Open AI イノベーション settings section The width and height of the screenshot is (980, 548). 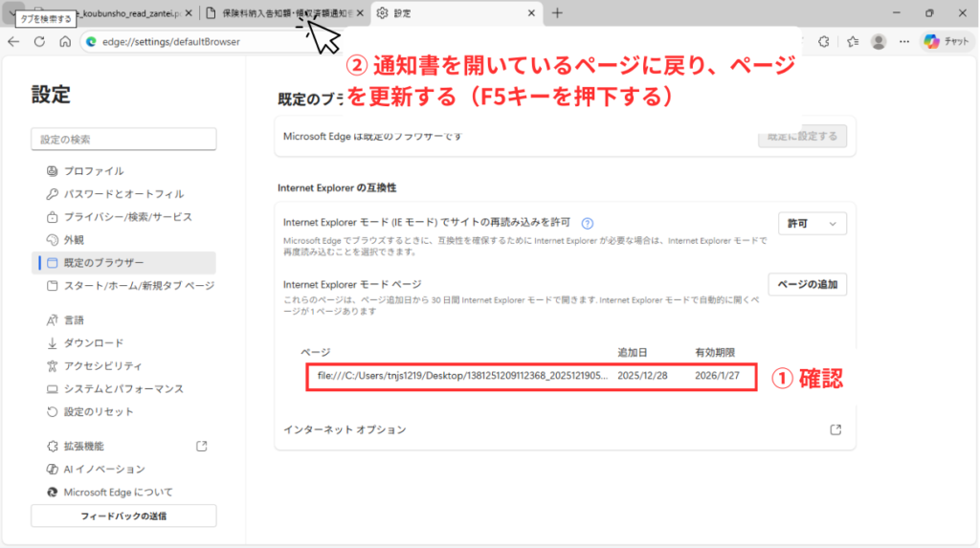[123, 470]
